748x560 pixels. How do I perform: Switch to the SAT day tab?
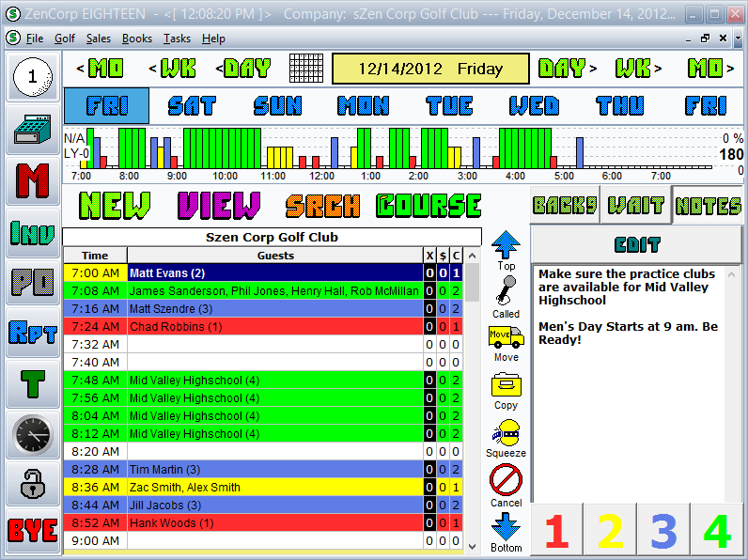(191, 106)
